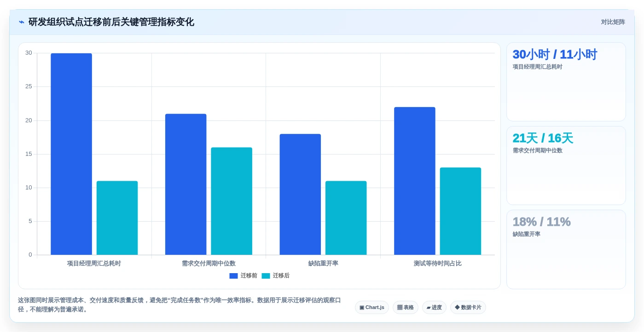Click the 迁移后 bar for 缺陷重开率
The height and width of the screenshot is (332, 644).
tap(346, 218)
